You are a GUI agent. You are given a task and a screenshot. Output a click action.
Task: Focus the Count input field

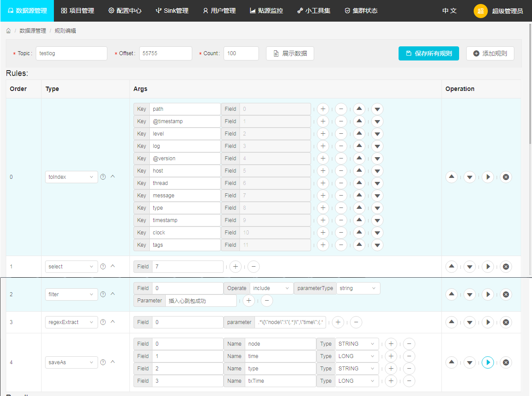click(x=241, y=53)
